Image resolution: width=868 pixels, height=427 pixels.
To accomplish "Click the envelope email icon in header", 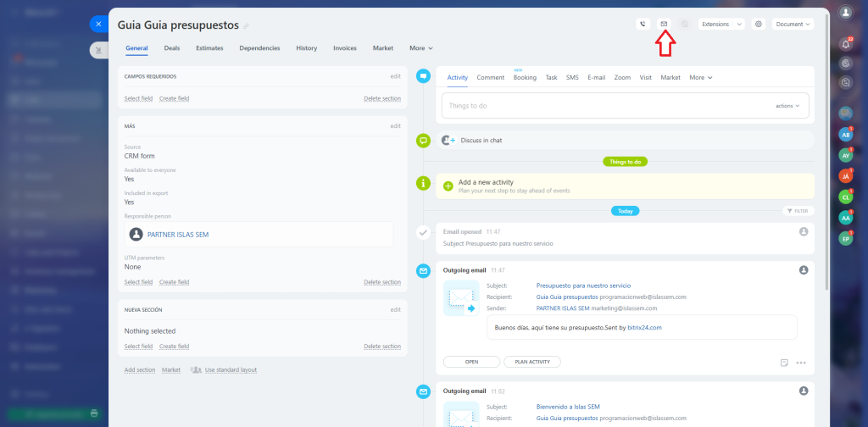I will (664, 25).
